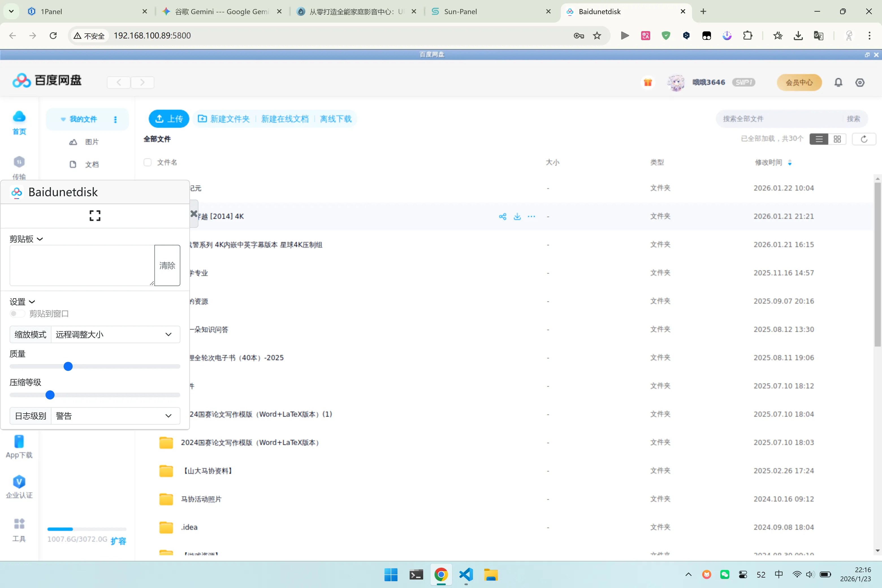Open the .idea folder

click(x=189, y=527)
